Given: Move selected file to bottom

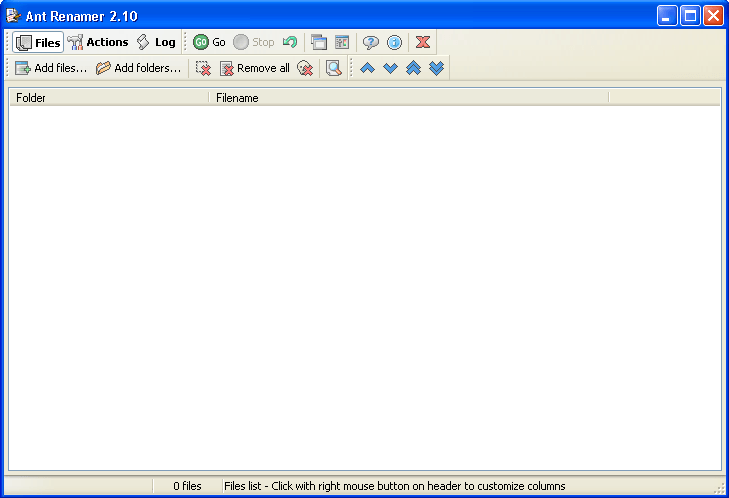Looking at the screenshot, I should point(437,68).
